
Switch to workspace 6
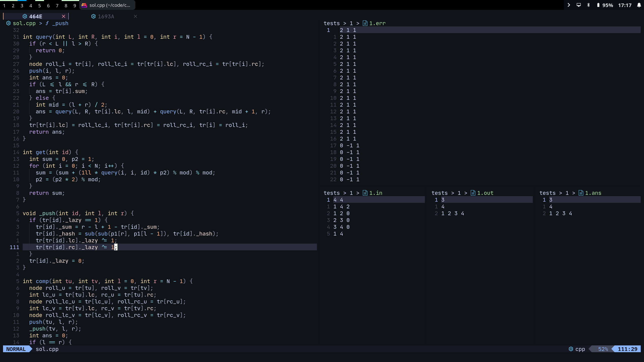pyautogui.click(x=48, y=6)
